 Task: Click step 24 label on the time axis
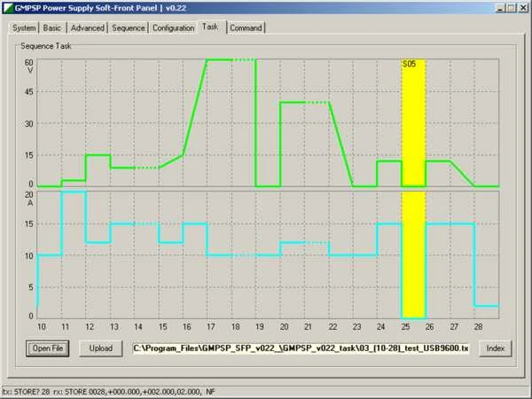[380, 326]
